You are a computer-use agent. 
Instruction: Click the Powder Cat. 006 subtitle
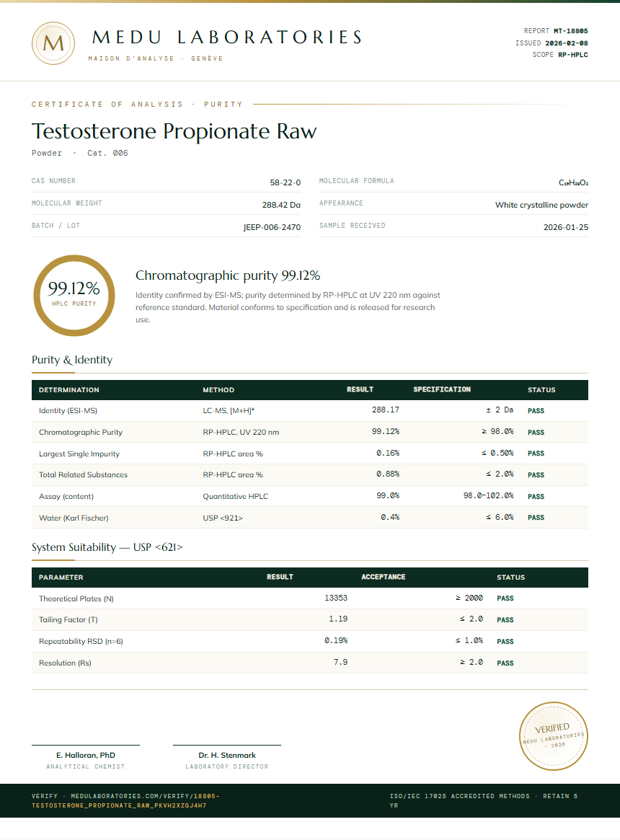(80, 153)
